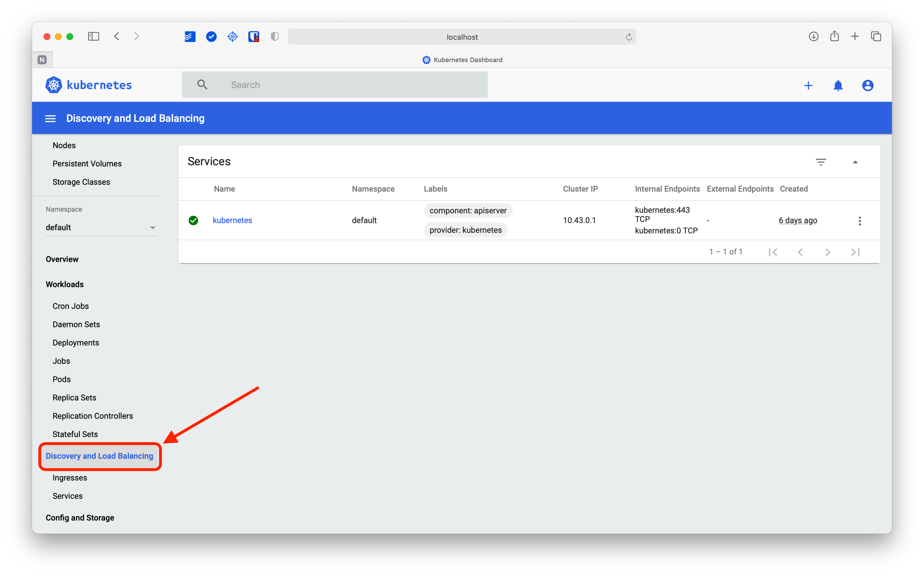Open Safari downloads icon

tap(814, 37)
